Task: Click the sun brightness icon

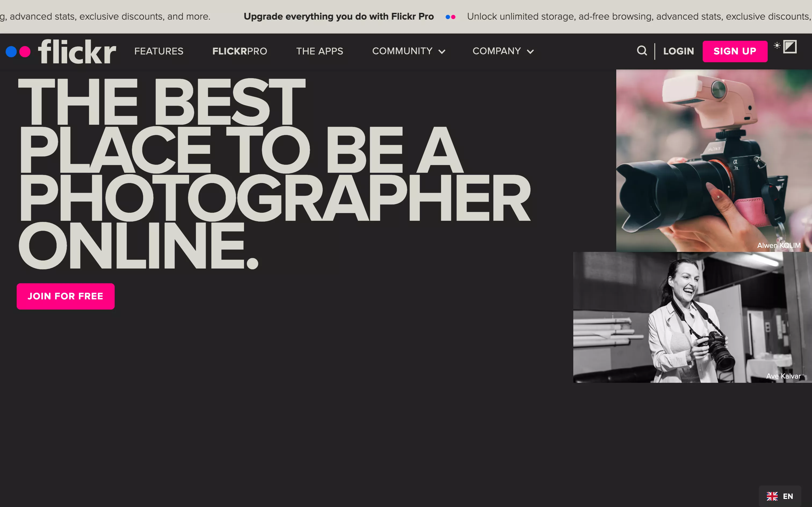Action: 777,45
